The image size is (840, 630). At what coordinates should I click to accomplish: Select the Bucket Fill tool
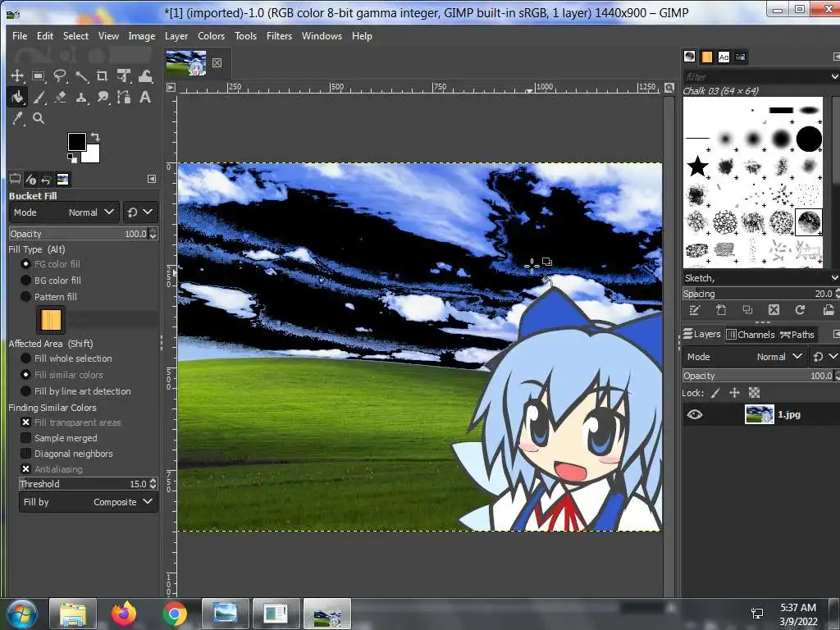(x=17, y=98)
